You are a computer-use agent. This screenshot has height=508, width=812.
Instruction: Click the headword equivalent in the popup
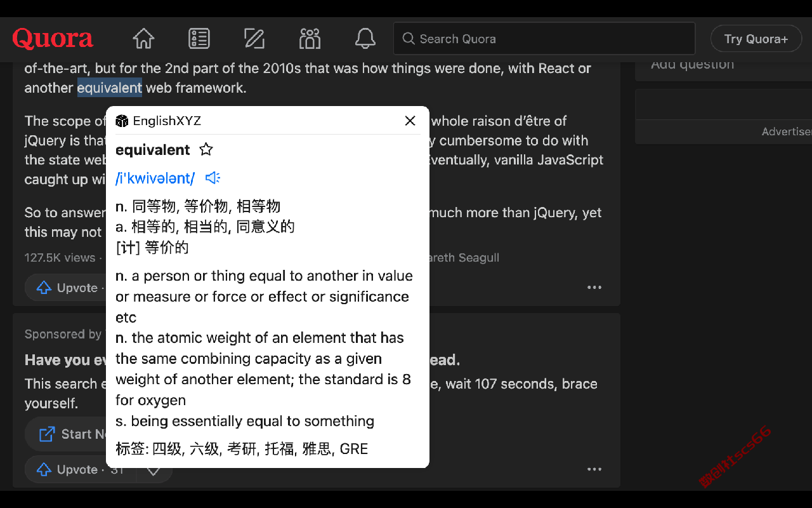pos(153,150)
